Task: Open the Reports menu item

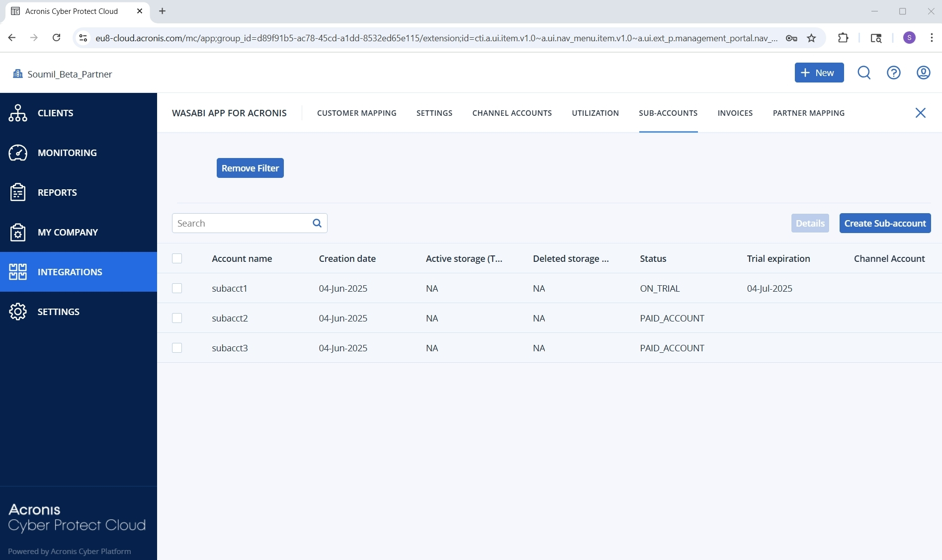Action: tap(79, 192)
